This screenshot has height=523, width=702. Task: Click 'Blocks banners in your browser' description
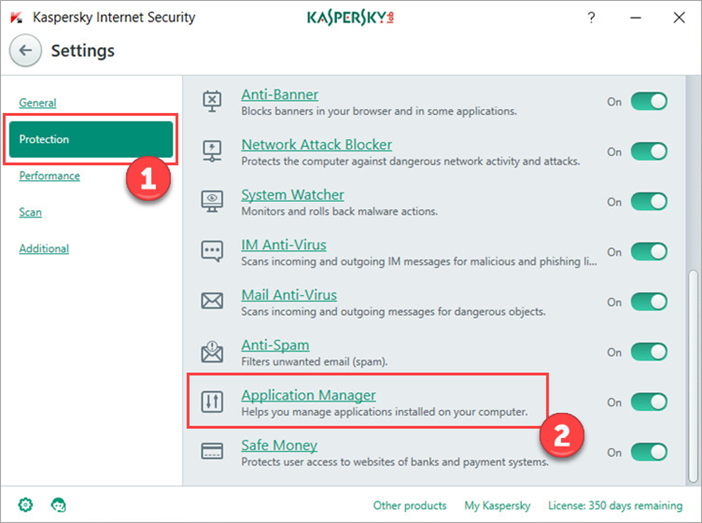pyautogui.click(x=379, y=111)
